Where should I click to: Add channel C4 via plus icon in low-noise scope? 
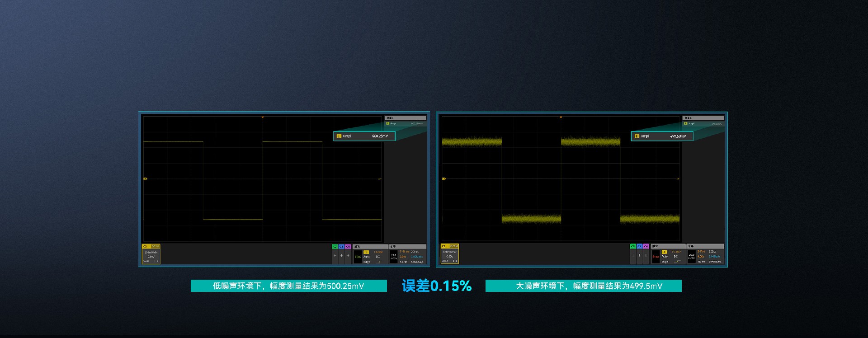(348, 255)
